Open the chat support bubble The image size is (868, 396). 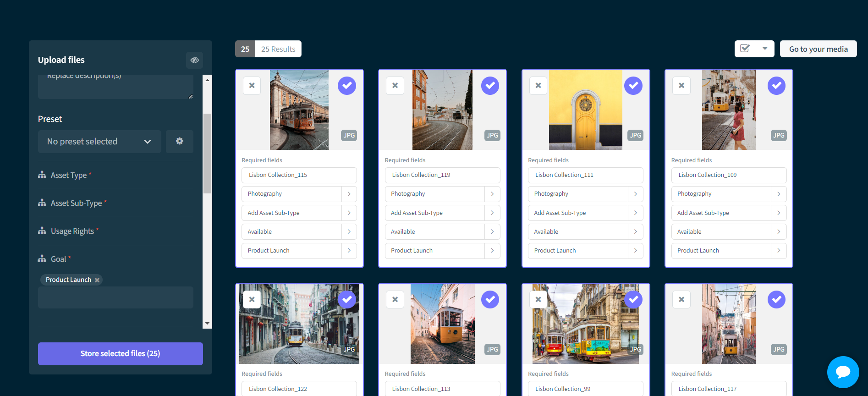[843, 372]
